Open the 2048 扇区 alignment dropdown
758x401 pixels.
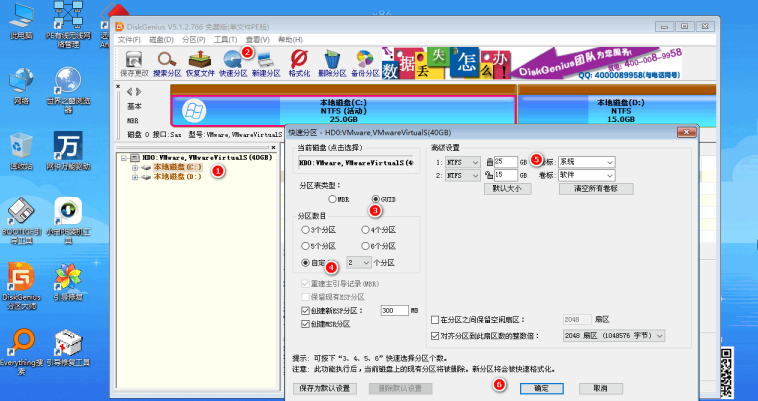pos(613,335)
